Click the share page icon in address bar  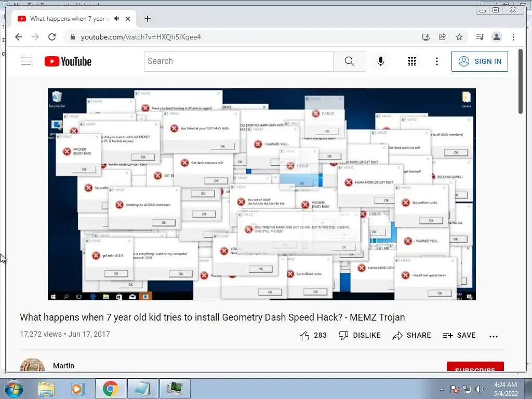[443, 37]
